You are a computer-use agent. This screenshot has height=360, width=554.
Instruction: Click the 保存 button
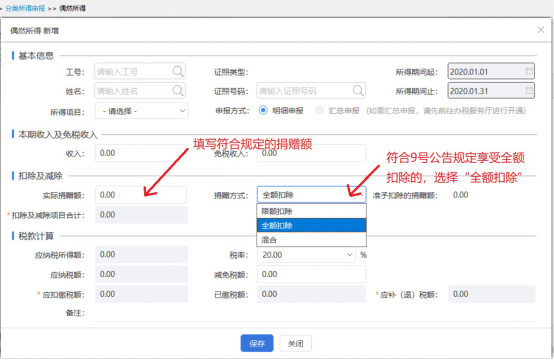pyautogui.click(x=257, y=343)
